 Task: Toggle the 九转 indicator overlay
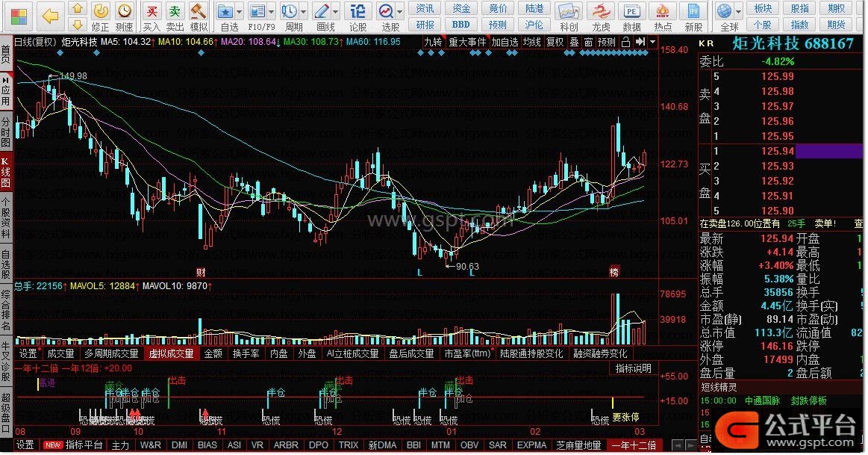[x=433, y=42]
